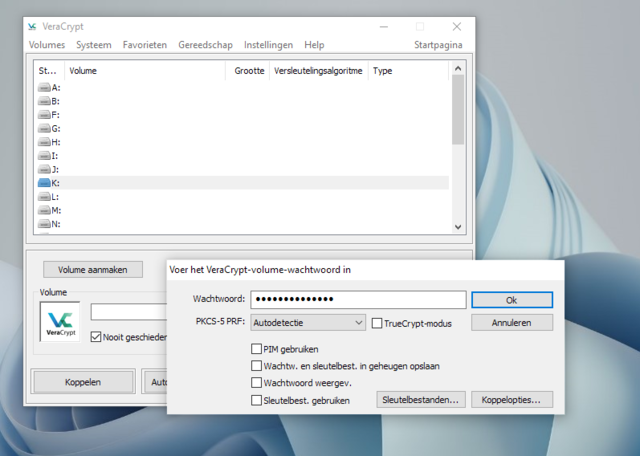Open the Instellingen menu
This screenshot has width=640, height=456.
pos(268,45)
